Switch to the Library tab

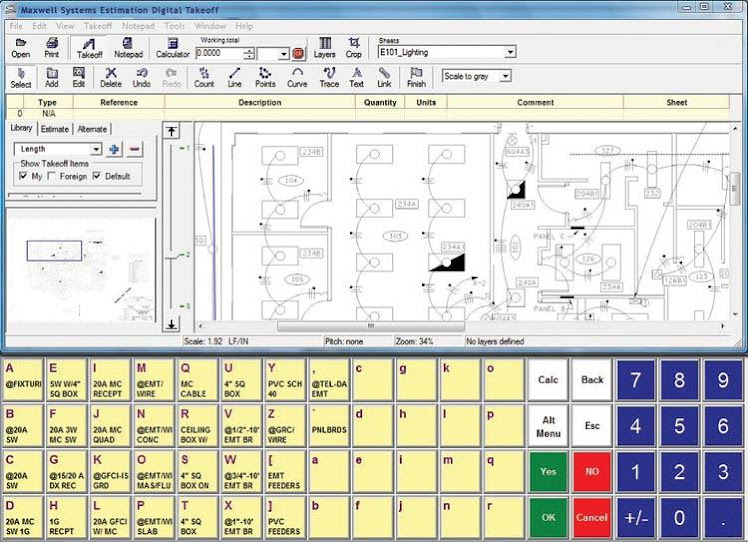21,128
